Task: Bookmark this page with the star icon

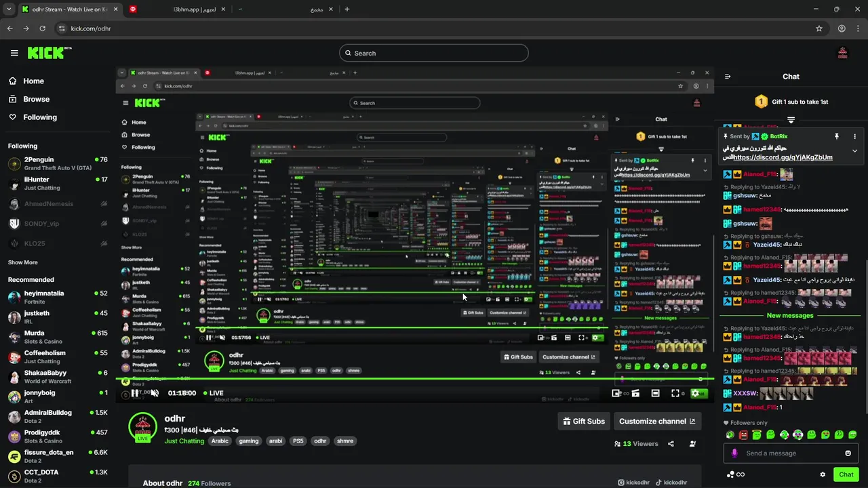Action: coord(819,28)
